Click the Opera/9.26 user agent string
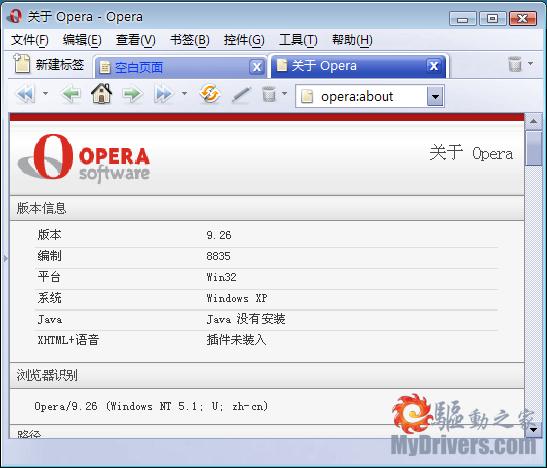Viewport: 547px width, 468px height. pos(151,406)
